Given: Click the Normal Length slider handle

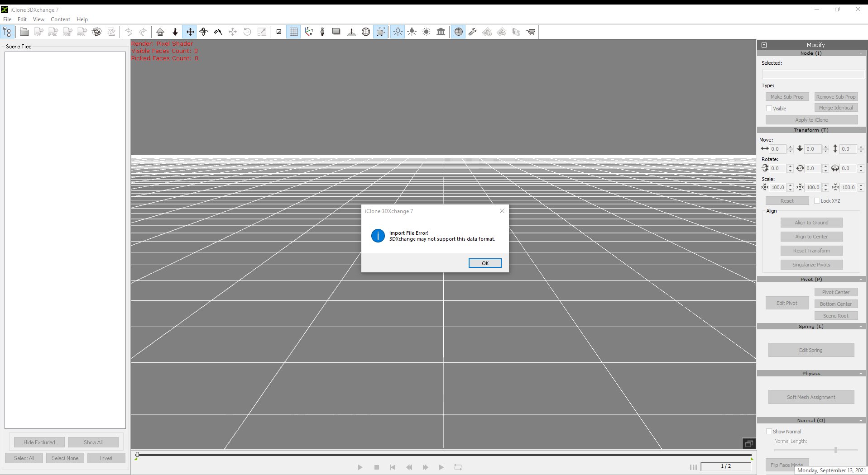Looking at the screenshot, I should (836, 450).
